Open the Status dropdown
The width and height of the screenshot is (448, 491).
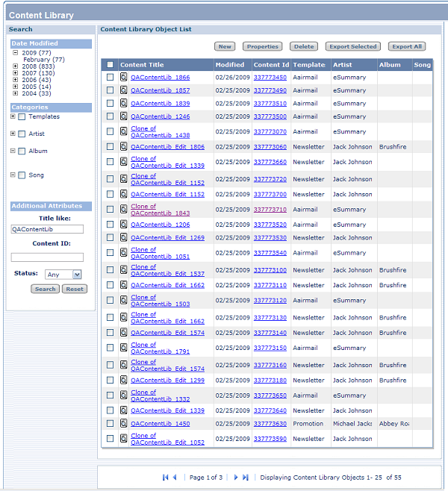(63, 275)
